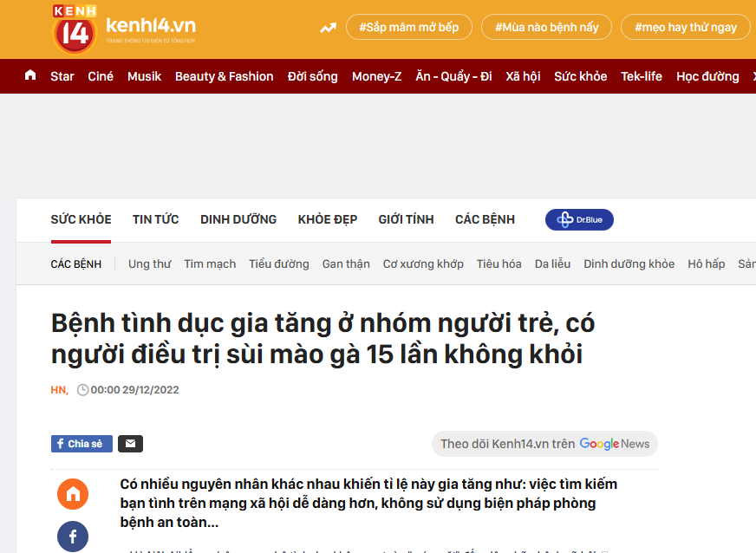Select the #mẹo hay thử ngay tag

pyautogui.click(x=685, y=27)
